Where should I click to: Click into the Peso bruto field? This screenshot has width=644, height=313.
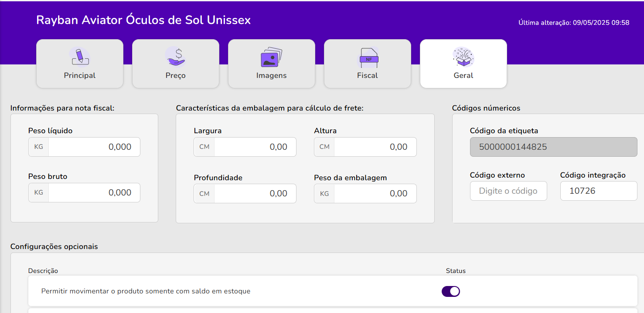coord(94,193)
